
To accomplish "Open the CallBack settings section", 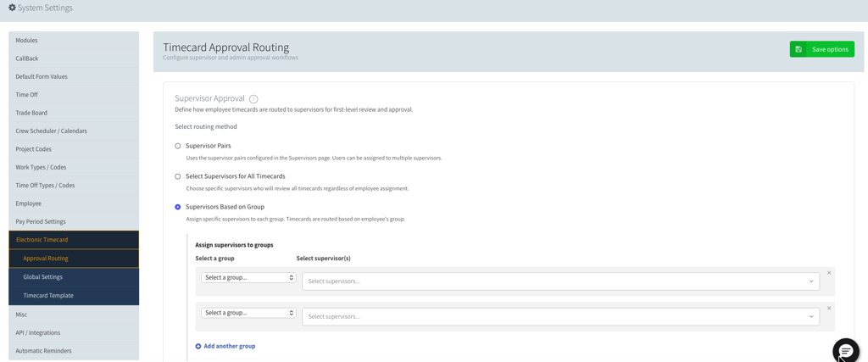I will point(74,58).
